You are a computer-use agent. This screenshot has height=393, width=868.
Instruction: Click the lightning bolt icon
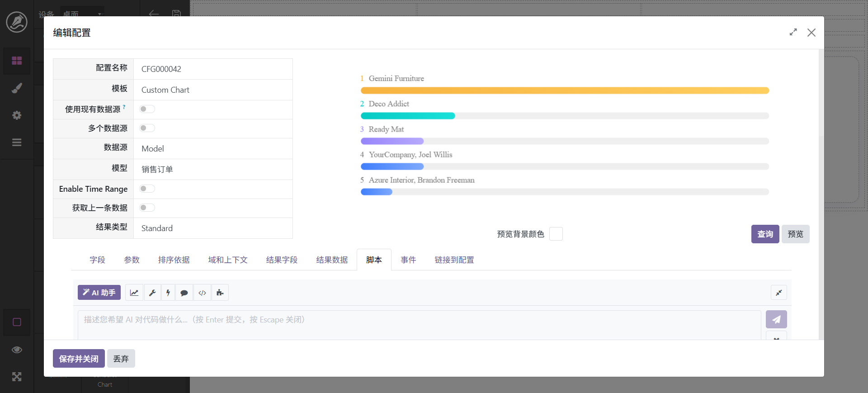point(168,293)
